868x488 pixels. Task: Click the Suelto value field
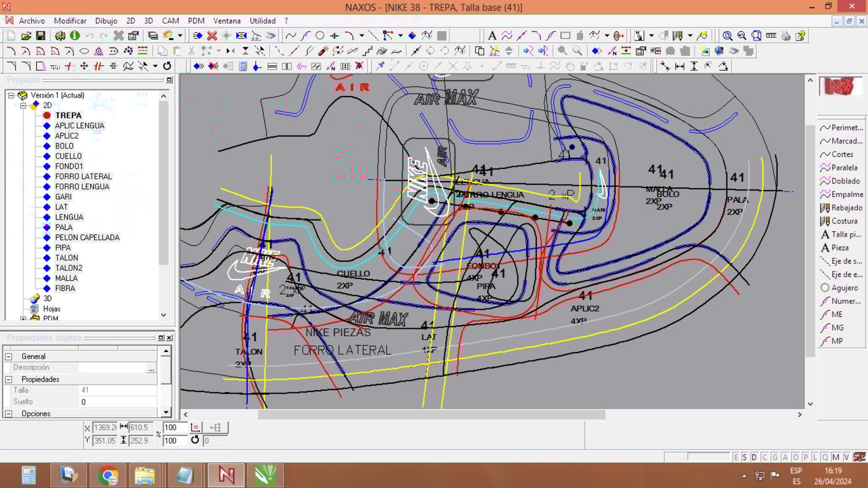pos(118,402)
